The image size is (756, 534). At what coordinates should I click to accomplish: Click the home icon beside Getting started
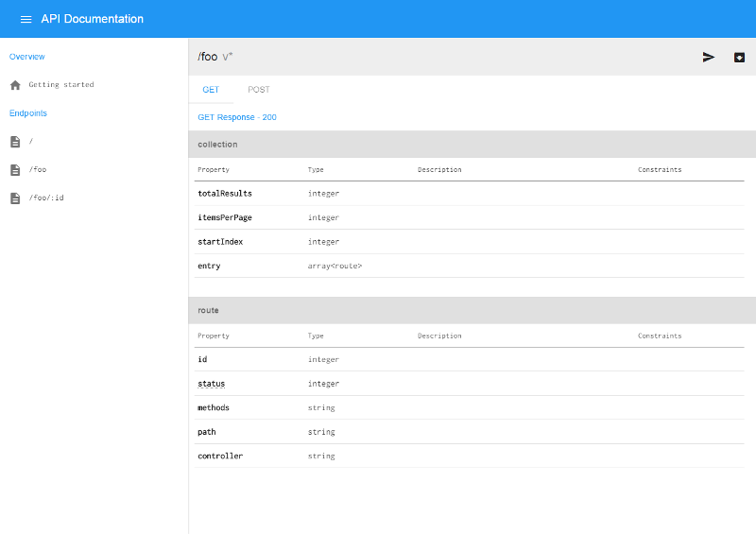(15, 85)
